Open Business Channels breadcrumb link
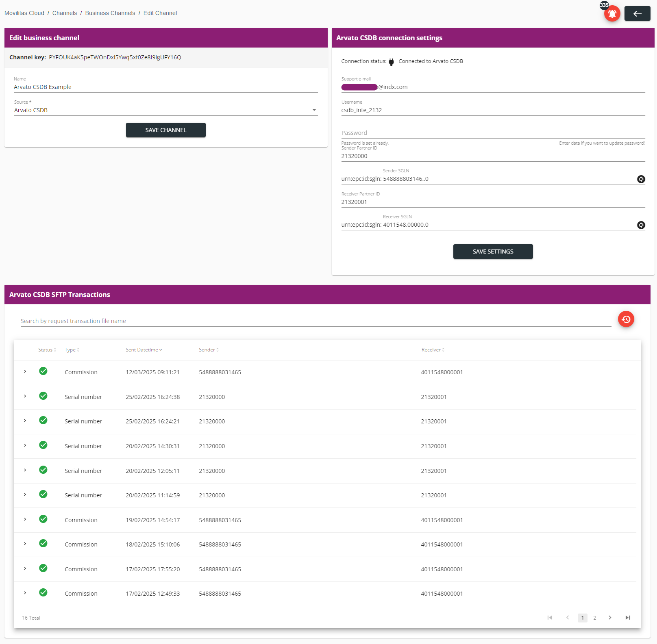The height and width of the screenshot is (644, 657). coord(110,13)
